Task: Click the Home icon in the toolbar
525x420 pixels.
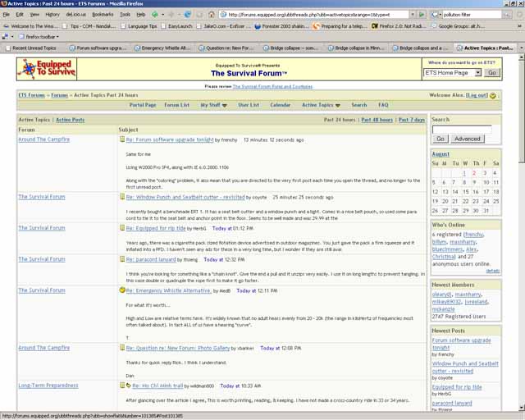Action: tap(212, 15)
